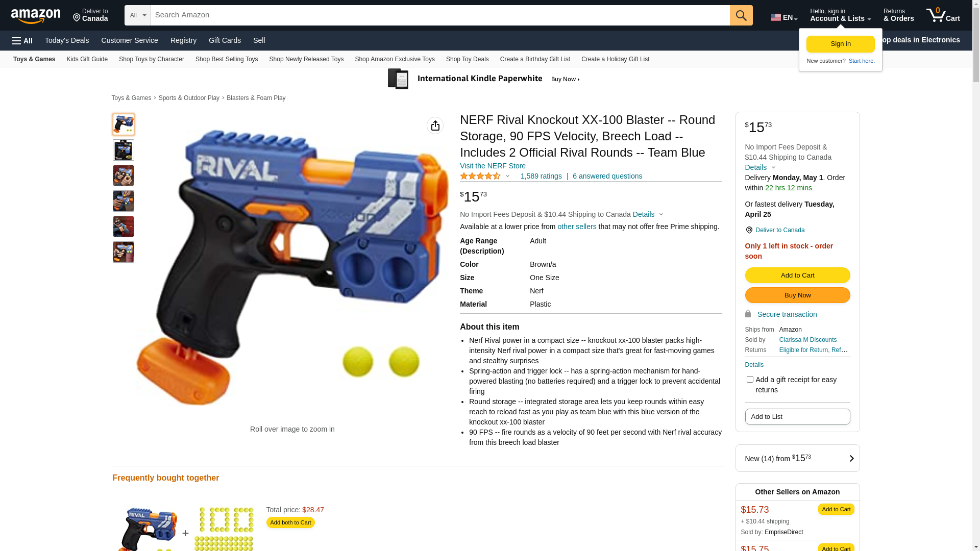Viewport: 980px width, 551px height.
Task: Select the second product thumbnail image
Action: click(x=124, y=150)
